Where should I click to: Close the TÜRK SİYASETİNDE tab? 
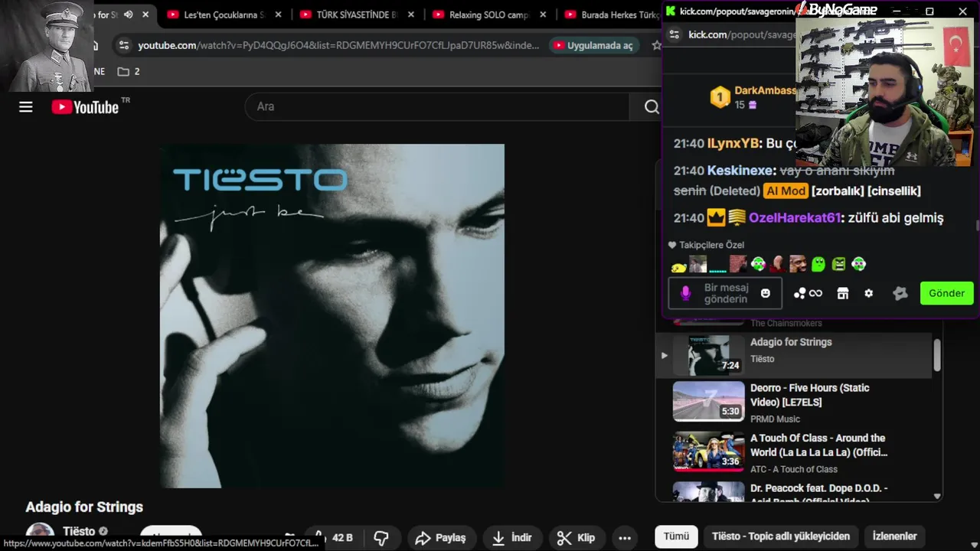(410, 15)
